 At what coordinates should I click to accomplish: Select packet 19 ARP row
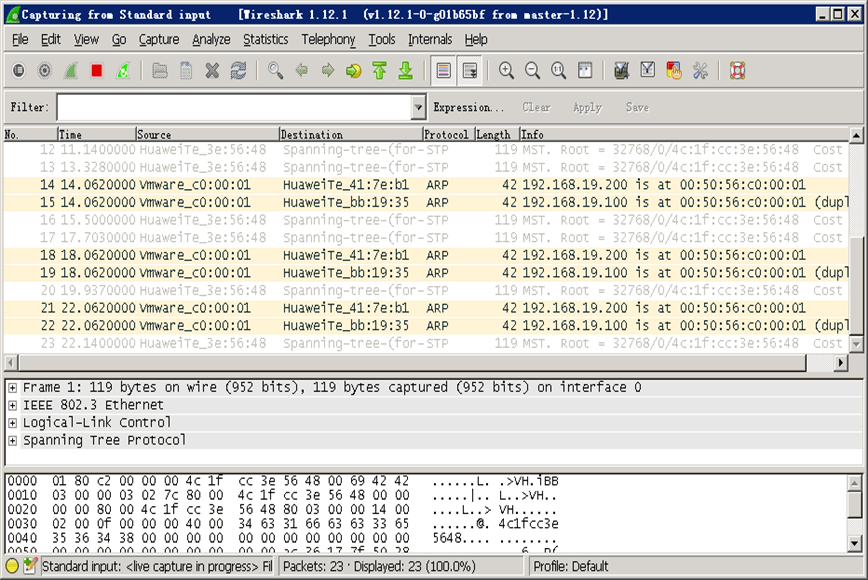click(x=426, y=273)
